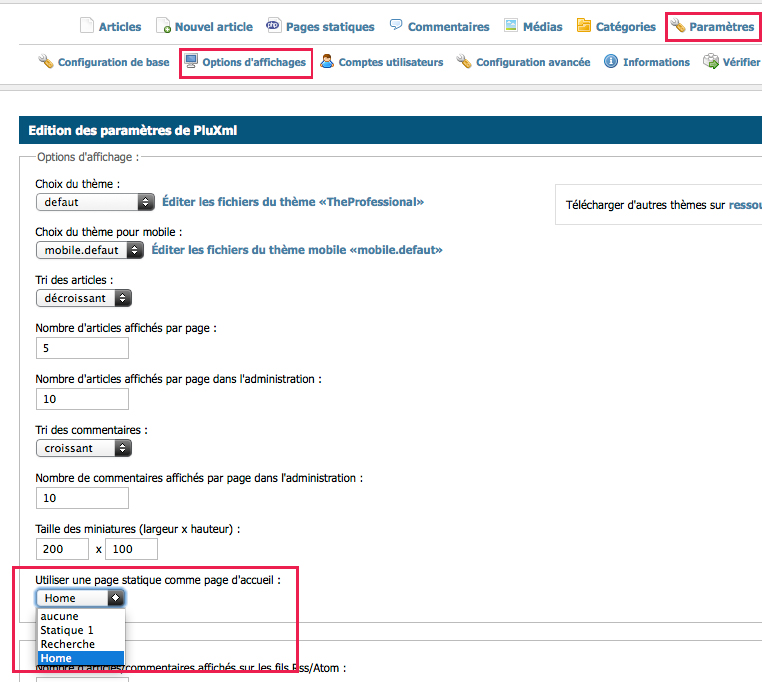762x682 pixels.
Task: Click the Articles page icon
Action: [x=86, y=26]
